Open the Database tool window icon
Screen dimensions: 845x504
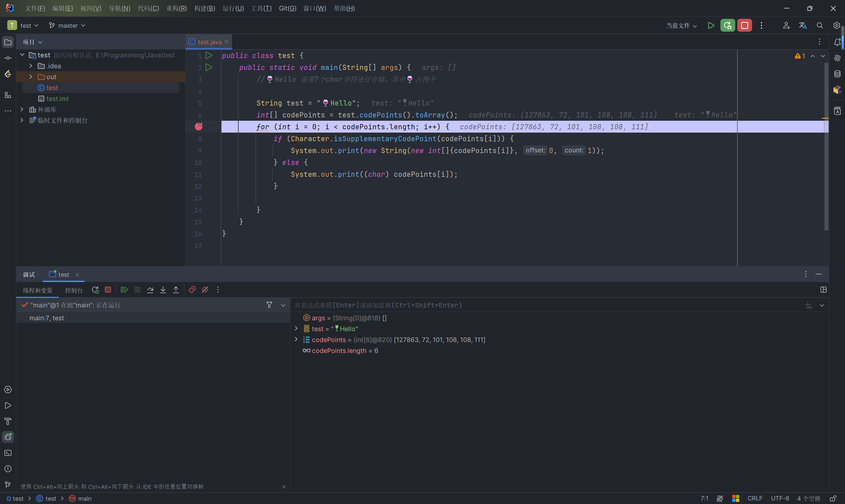coord(837,74)
